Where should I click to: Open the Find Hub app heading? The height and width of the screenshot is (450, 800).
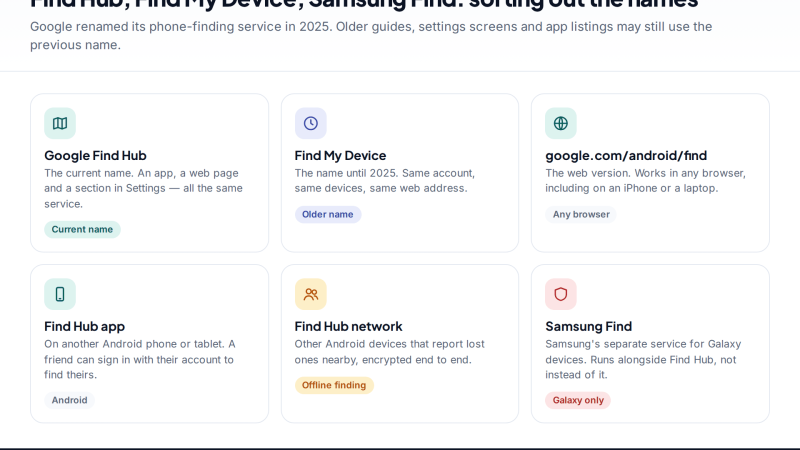coord(85,326)
